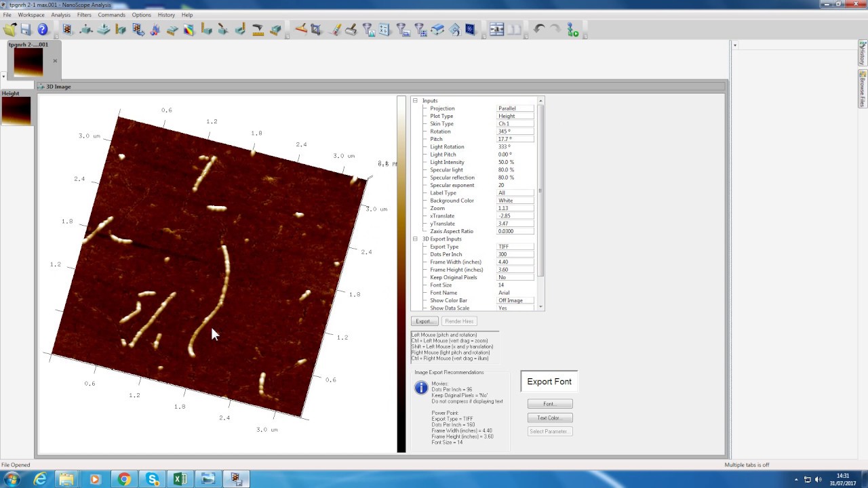The image size is (868, 488).
Task: Open the Skin Type Ch 1 dropdown
Action: point(515,124)
